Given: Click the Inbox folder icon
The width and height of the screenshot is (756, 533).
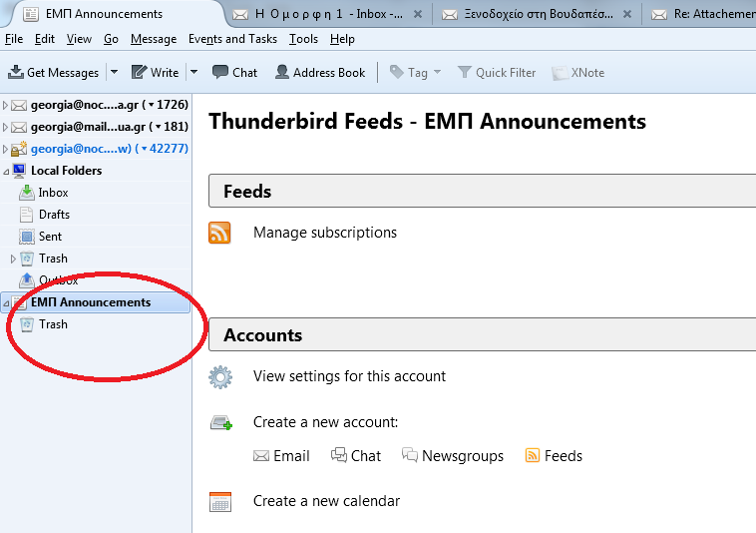Looking at the screenshot, I should (x=27, y=193).
